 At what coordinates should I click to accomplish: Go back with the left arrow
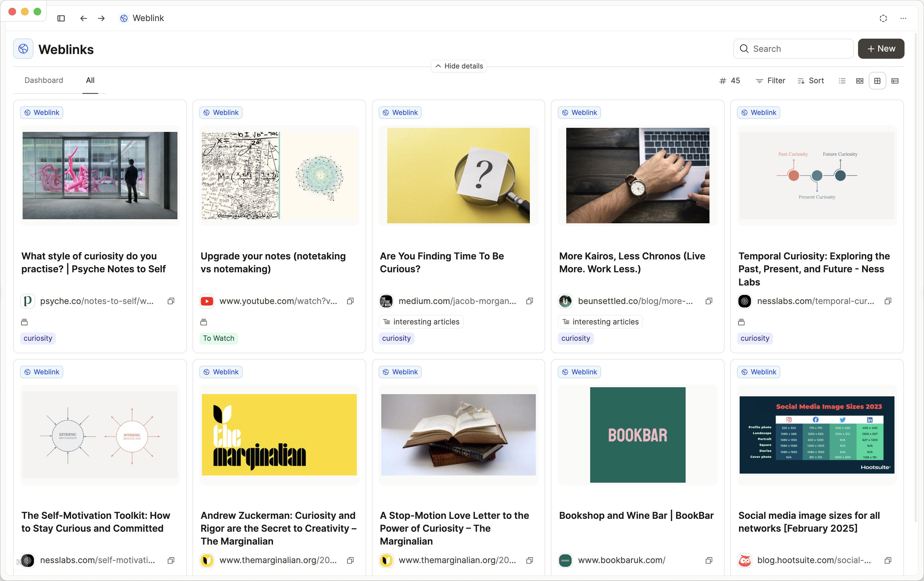[x=83, y=18]
